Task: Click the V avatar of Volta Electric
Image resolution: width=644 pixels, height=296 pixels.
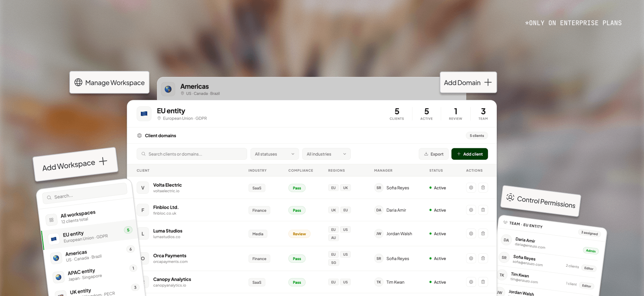Action: tap(143, 188)
